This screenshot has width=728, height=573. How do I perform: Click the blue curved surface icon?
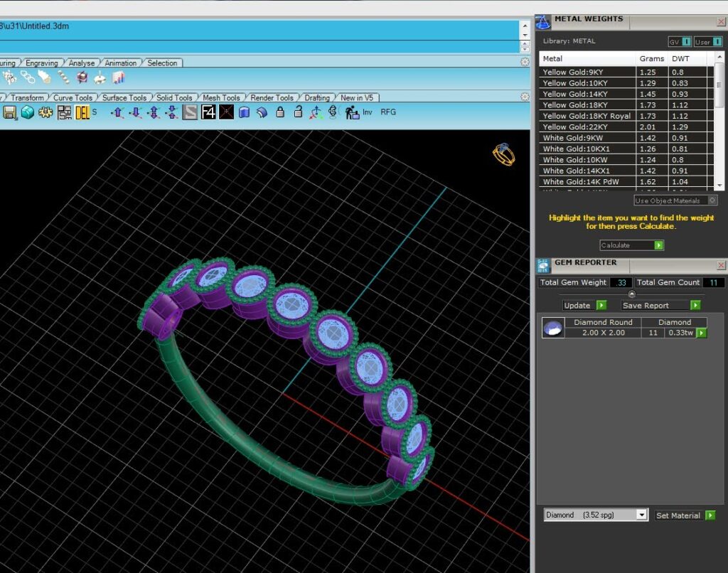[262, 112]
